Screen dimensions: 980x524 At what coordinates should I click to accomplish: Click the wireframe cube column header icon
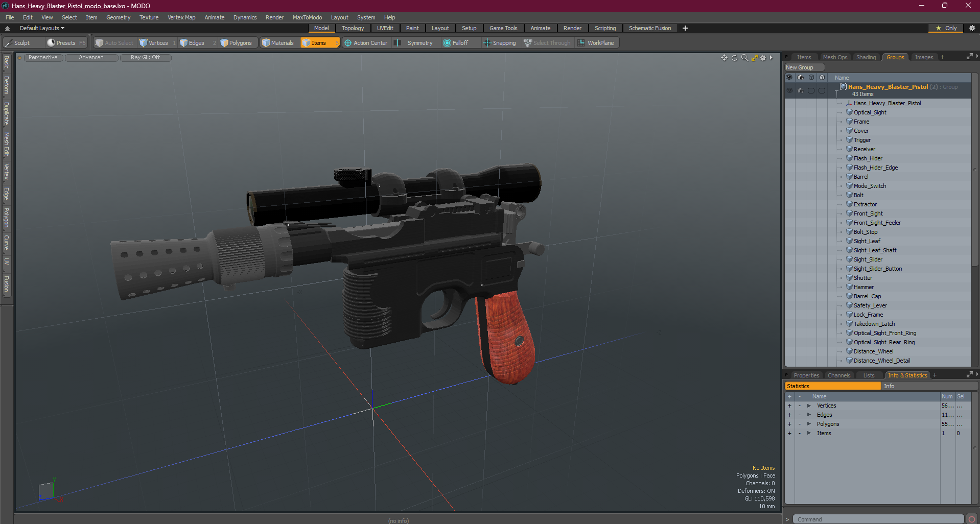811,78
